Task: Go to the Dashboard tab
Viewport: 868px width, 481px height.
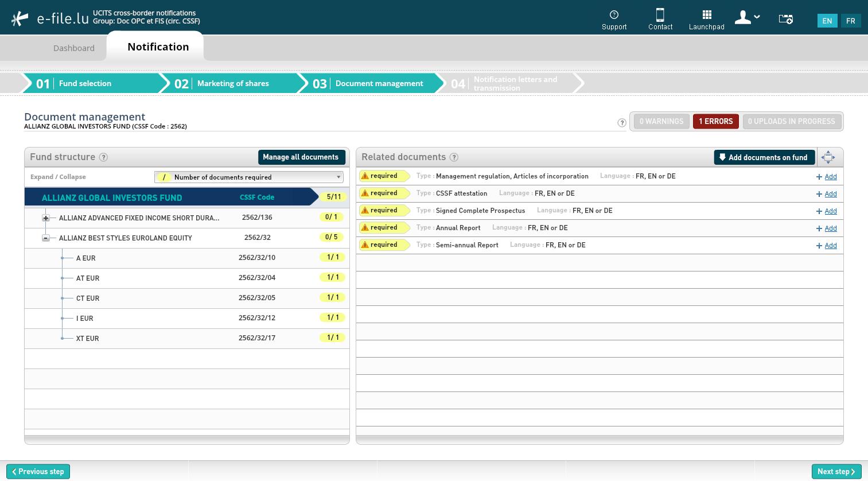Action: click(x=74, y=48)
